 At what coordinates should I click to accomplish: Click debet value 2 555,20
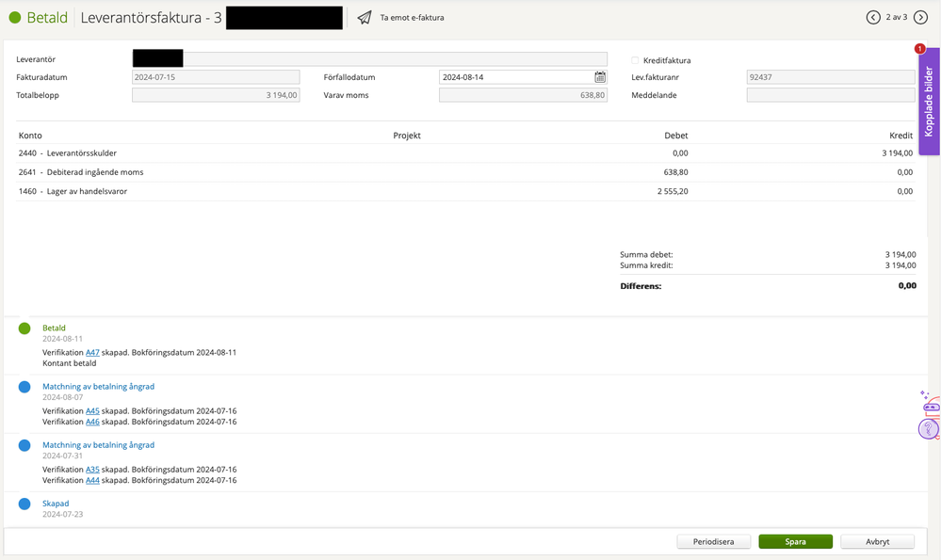pos(673,191)
